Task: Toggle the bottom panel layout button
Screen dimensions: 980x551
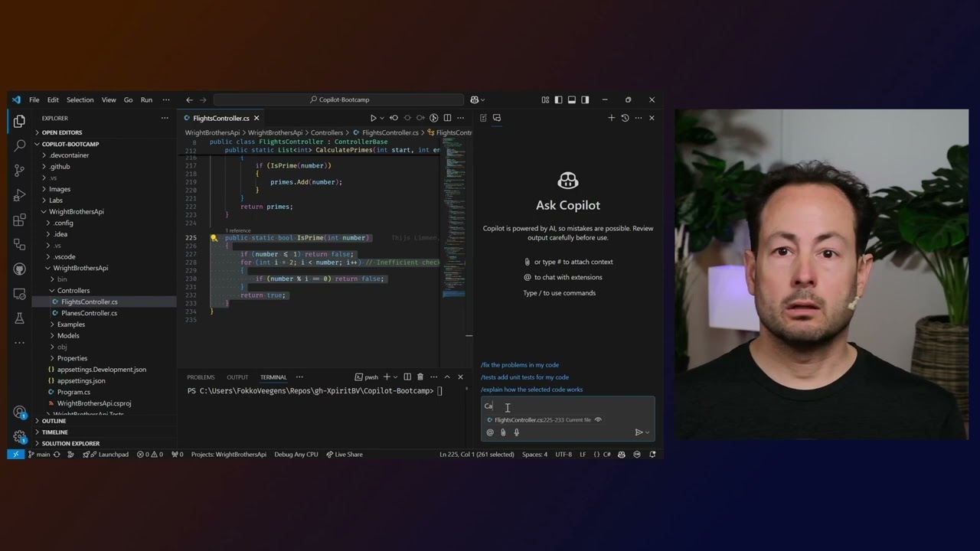Action: [x=572, y=99]
